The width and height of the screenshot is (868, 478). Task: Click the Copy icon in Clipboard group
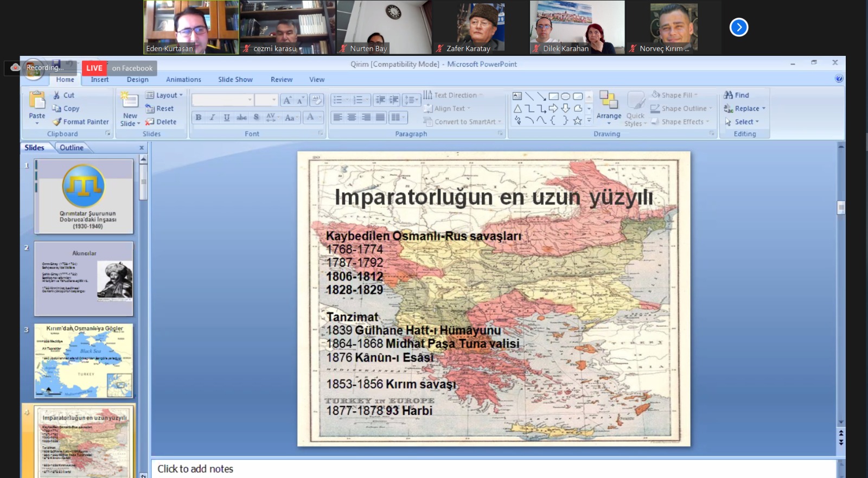tap(56, 109)
